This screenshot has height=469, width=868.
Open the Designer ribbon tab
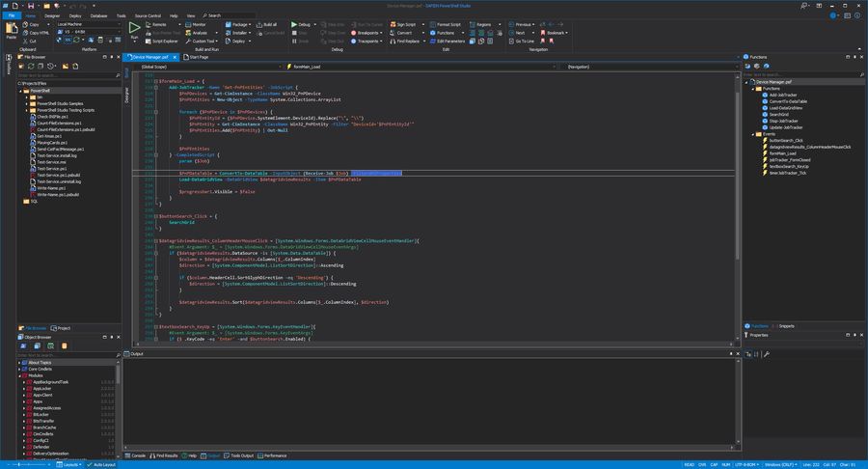[51, 15]
